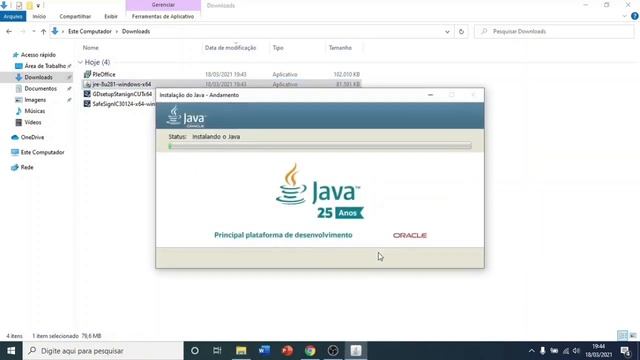The width and height of the screenshot is (640, 360).
Task: Click the quick access properties icon
Action: (x=19, y=6)
